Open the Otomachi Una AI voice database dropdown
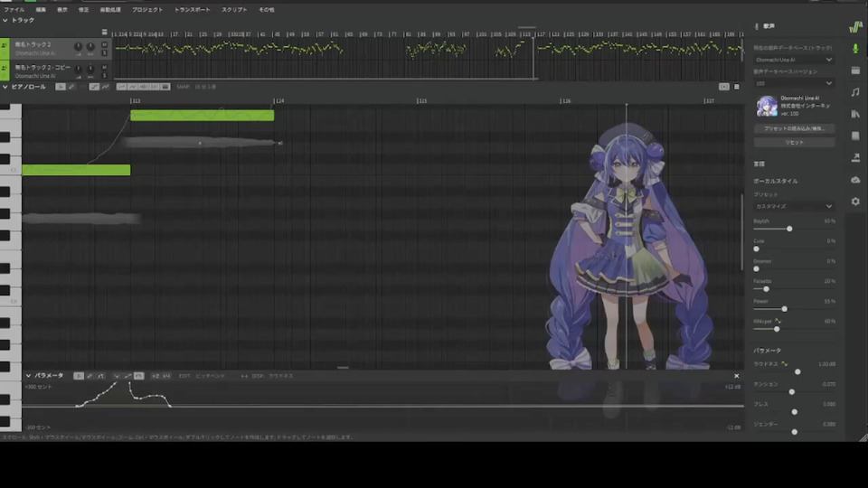The height and width of the screenshot is (488, 868). pos(794,60)
